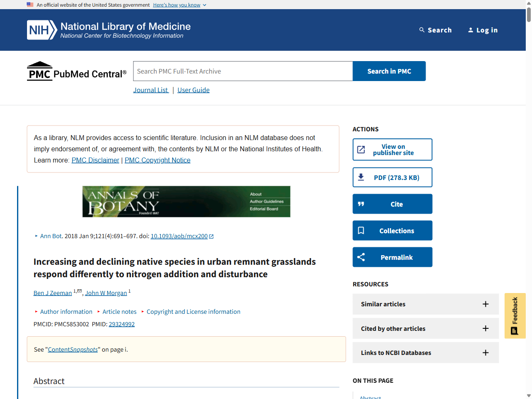
Task: Open the Cite quotation-mark icon
Action: [361, 204]
